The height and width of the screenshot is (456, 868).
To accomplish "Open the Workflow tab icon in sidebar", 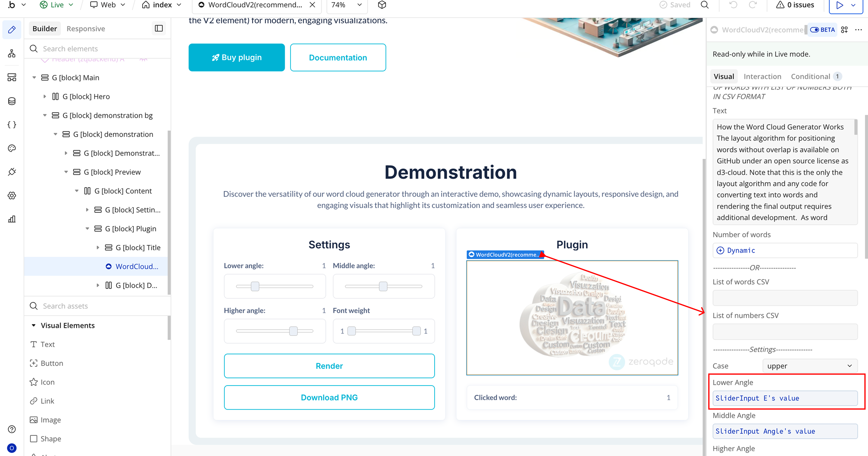I will click(12, 54).
